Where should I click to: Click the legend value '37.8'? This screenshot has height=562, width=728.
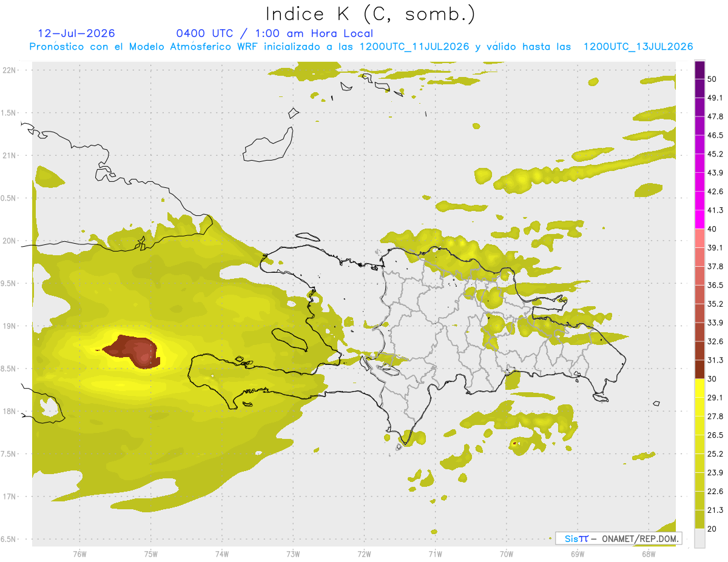coord(715,267)
